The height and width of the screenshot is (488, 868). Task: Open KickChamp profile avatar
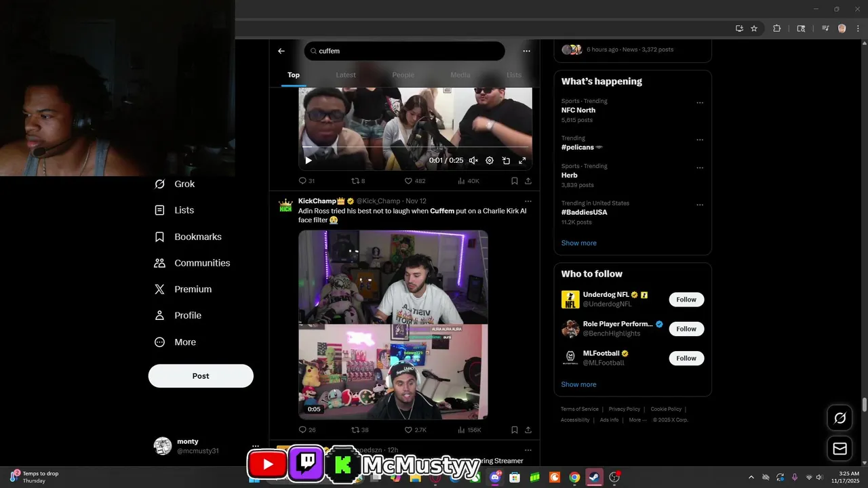pos(285,205)
